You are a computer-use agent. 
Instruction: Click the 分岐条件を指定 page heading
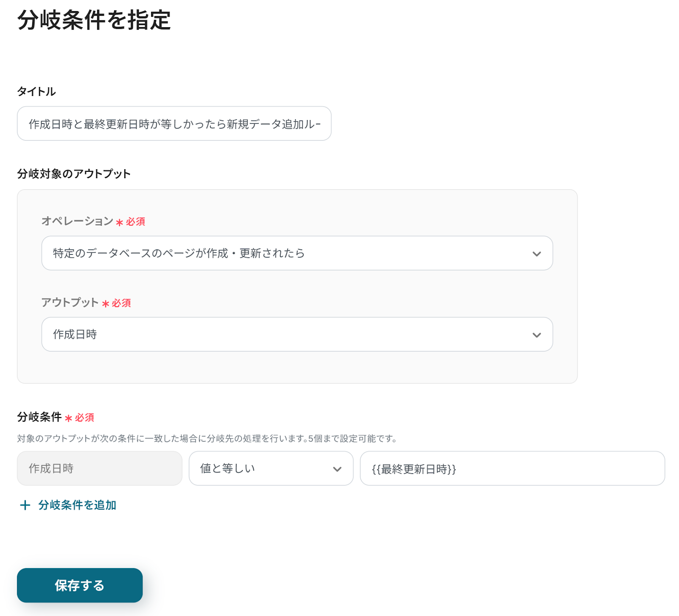click(x=94, y=20)
